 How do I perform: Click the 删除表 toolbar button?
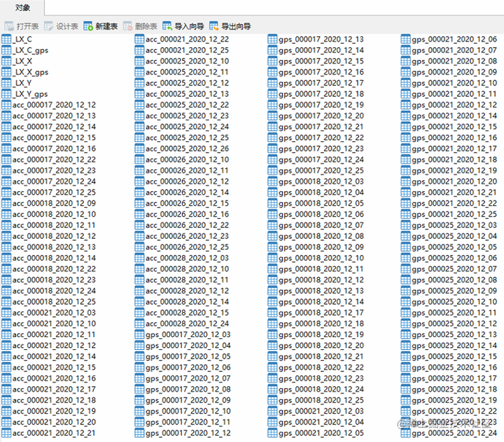(x=140, y=26)
